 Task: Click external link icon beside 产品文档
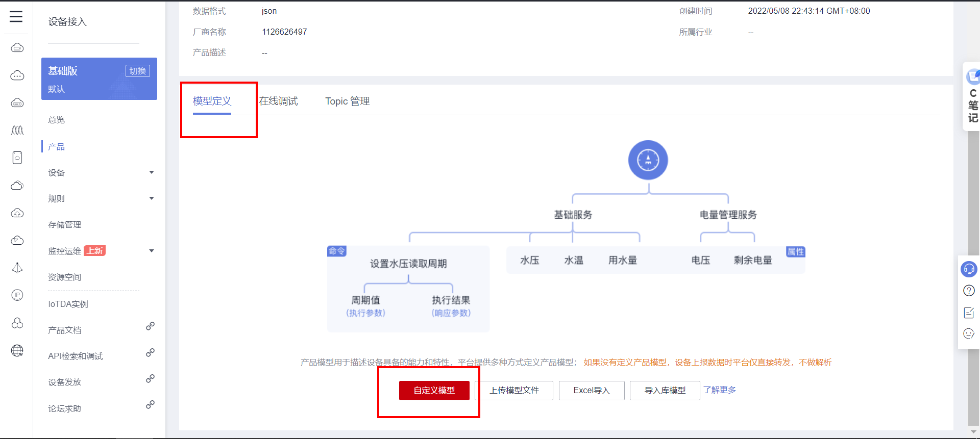150,326
